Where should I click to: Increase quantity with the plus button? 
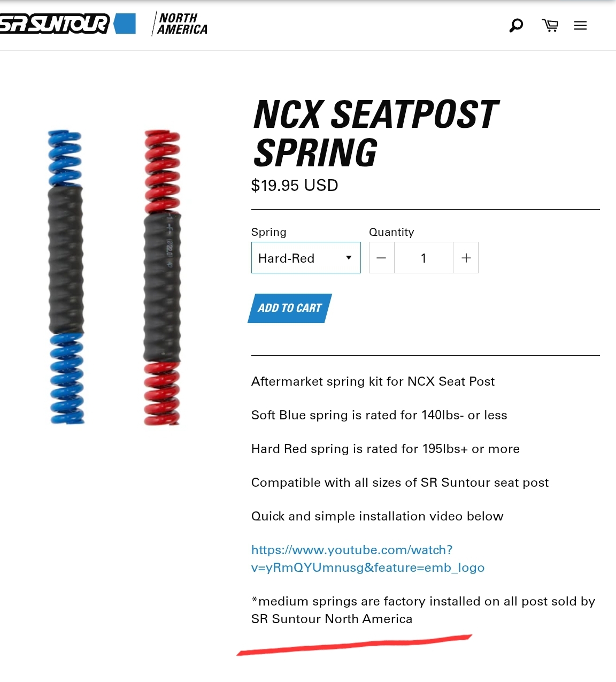pyautogui.click(x=466, y=258)
